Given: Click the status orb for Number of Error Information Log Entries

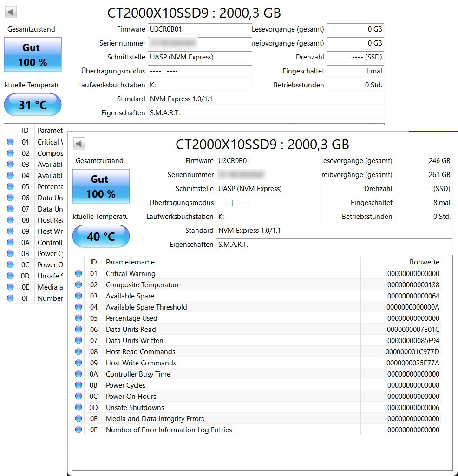Looking at the screenshot, I should (x=79, y=430).
